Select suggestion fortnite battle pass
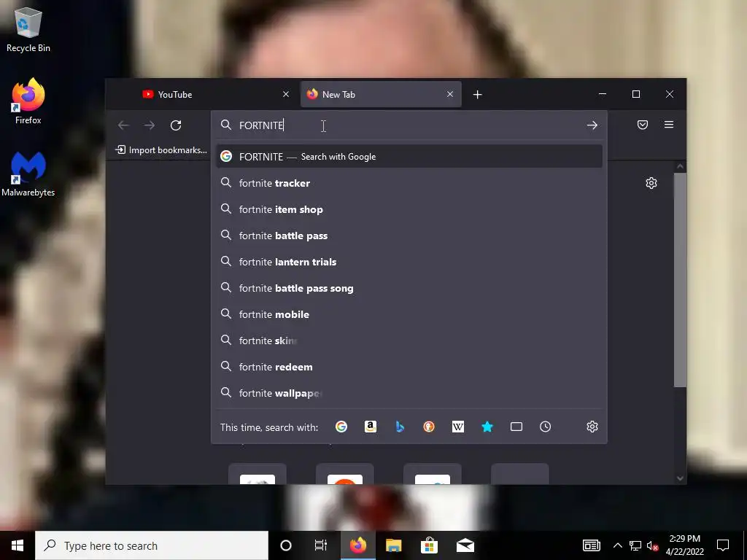The height and width of the screenshot is (560, 747). click(x=409, y=236)
